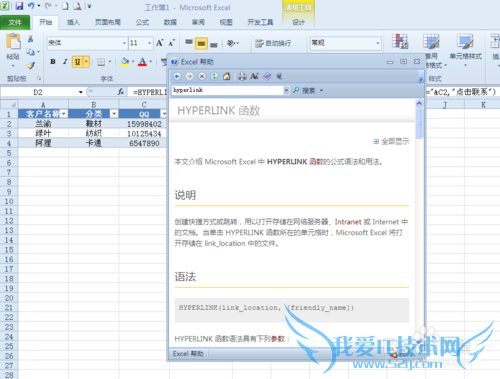Switch to the Data tab
This screenshot has width=500, height=379.
(x=170, y=22)
